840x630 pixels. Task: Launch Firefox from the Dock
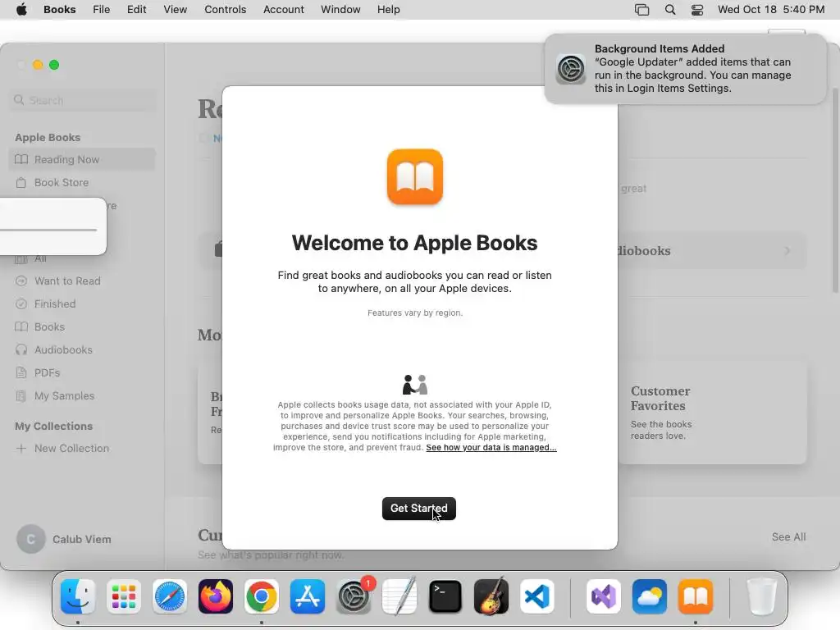pyautogui.click(x=216, y=596)
